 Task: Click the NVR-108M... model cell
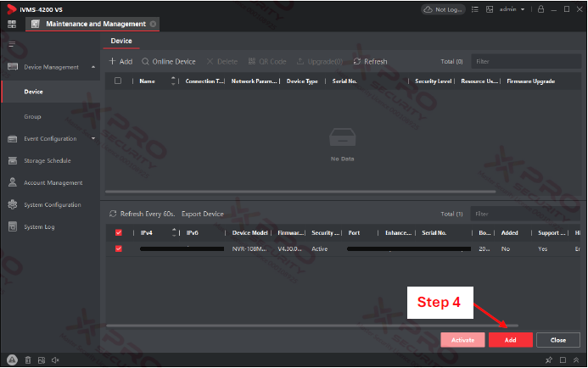tap(249, 249)
